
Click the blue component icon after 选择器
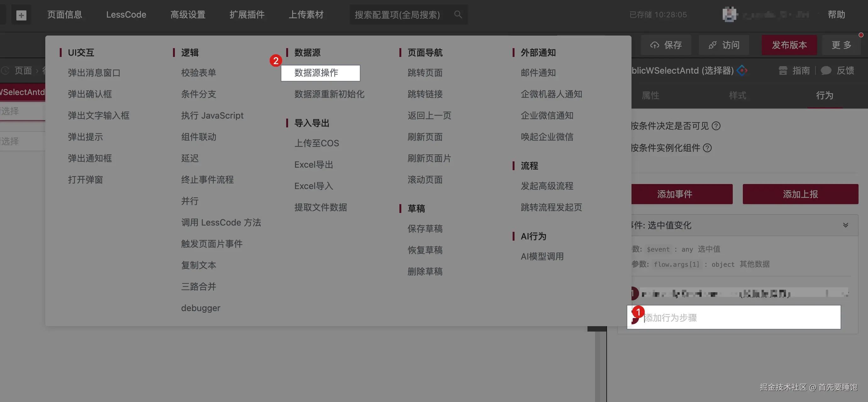click(x=742, y=70)
